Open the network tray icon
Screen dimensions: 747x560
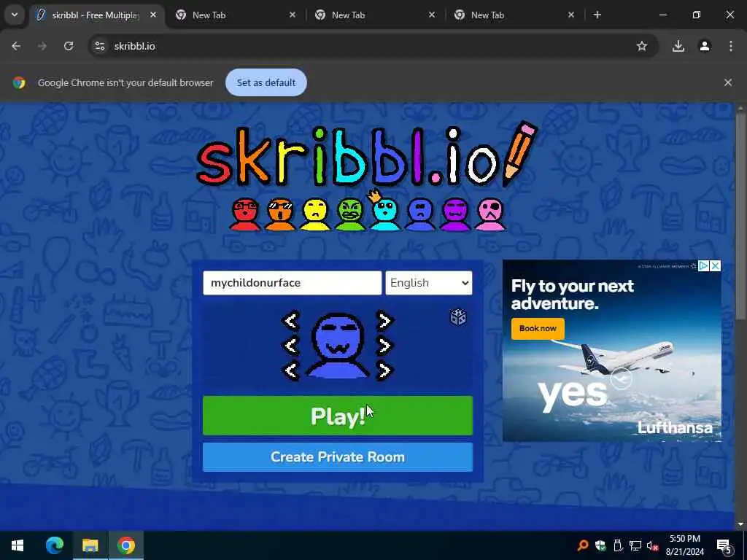(635, 545)
